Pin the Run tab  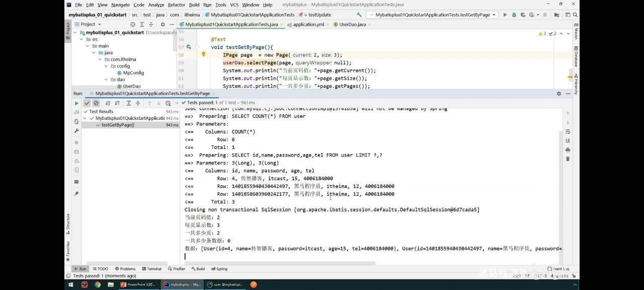pos(76,193)
